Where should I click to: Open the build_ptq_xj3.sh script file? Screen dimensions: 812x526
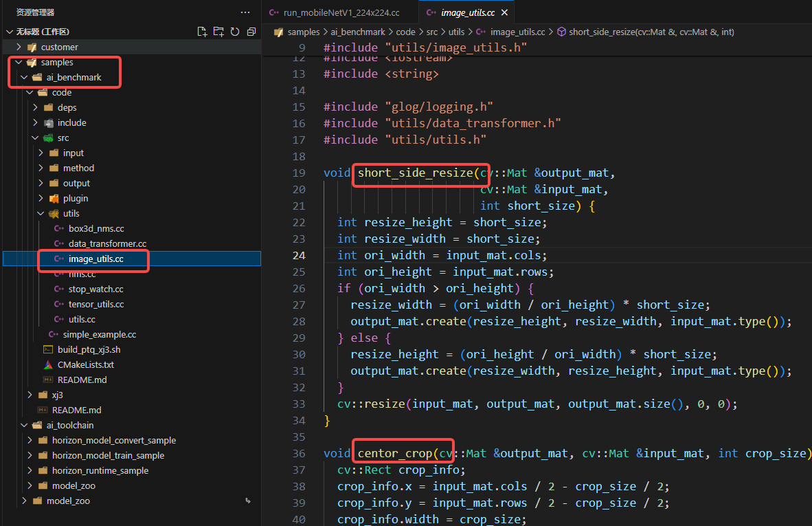89,349
